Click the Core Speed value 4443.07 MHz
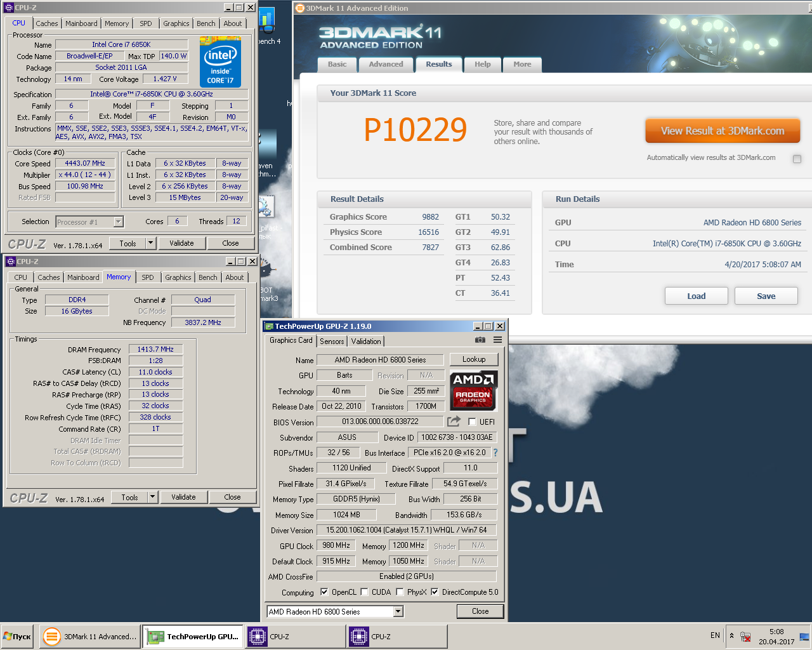This screenshot has width=812, height=650. click(85, 163)
